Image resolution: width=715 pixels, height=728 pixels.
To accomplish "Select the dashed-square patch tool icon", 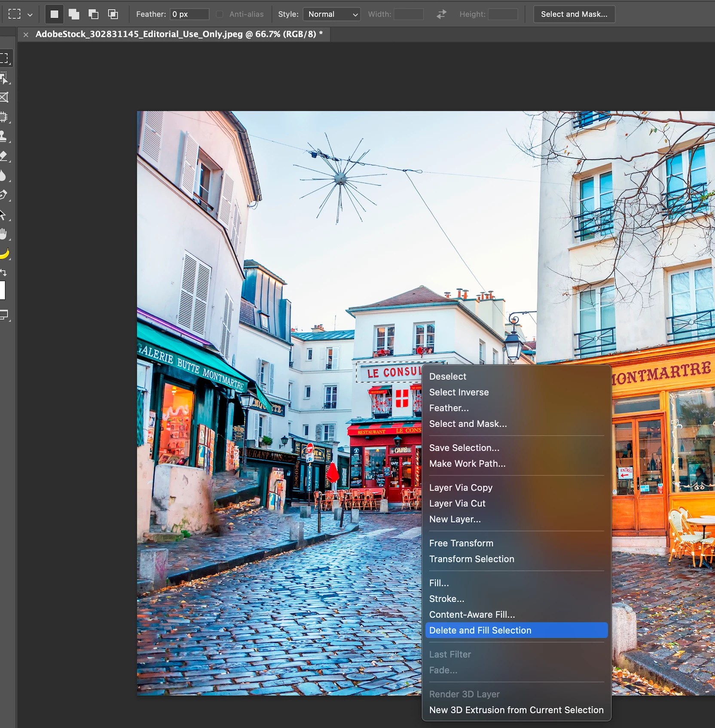I will pos(4,117).
